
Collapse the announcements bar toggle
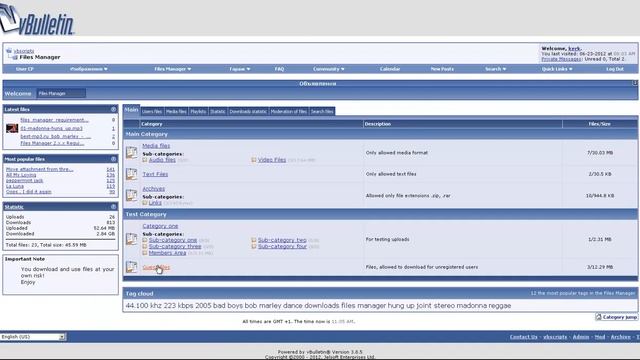coord(635,83)
